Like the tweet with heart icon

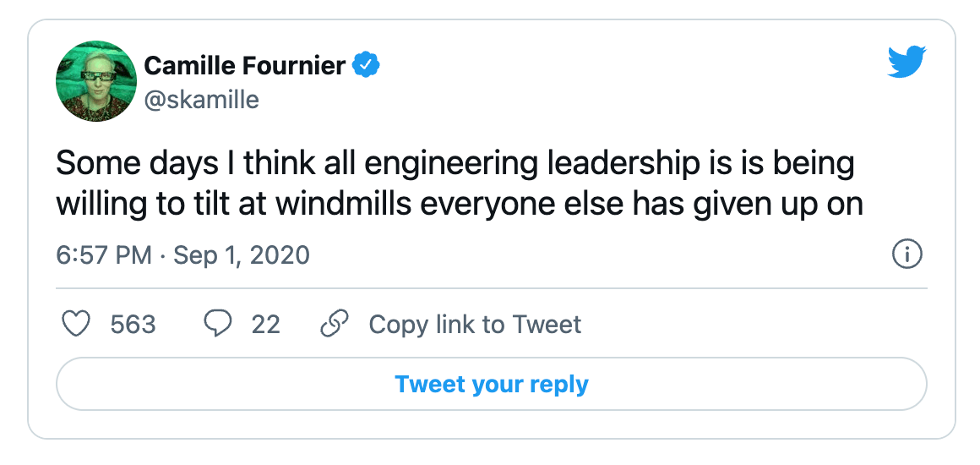point(77,324)
